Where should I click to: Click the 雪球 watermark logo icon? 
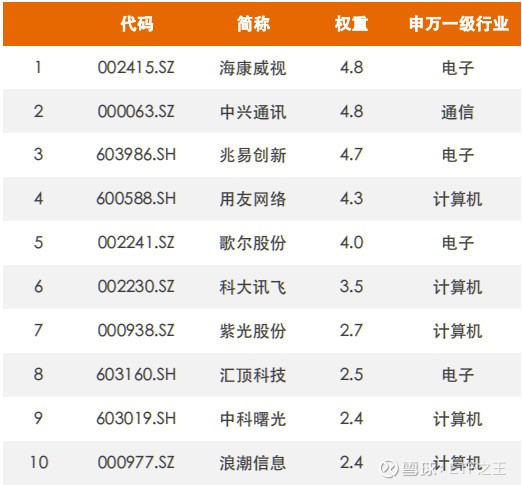(389, 468)
